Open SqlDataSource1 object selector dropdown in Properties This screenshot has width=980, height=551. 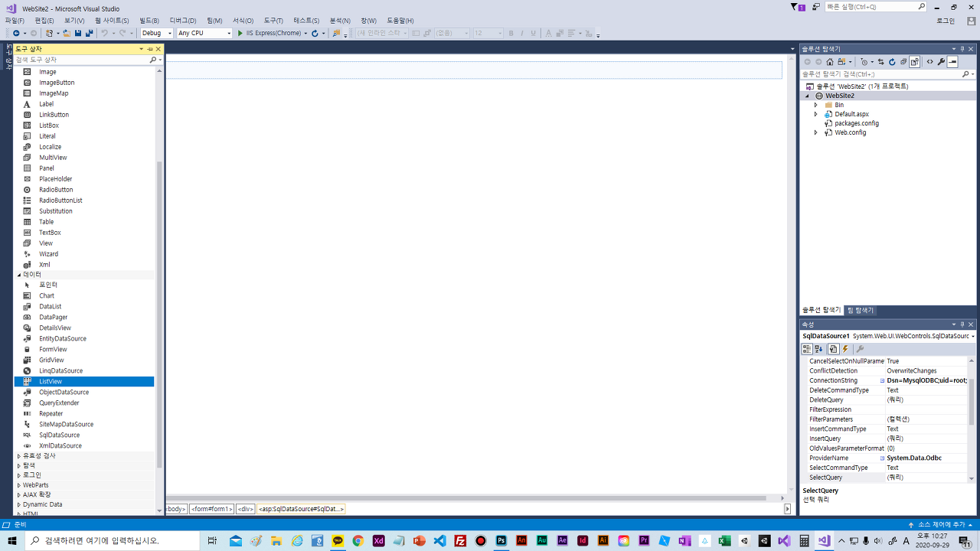pos(972,336)
